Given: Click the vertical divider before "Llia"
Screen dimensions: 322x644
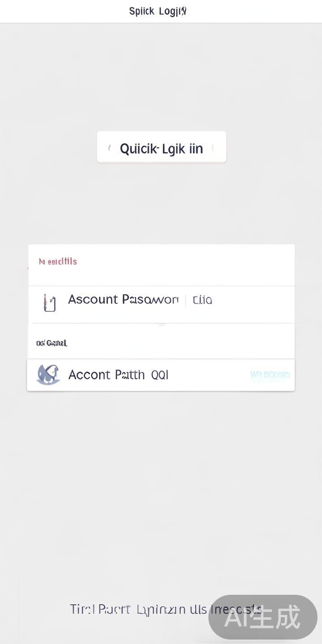Looking at the screenshot, I should (x=186, y=300).
